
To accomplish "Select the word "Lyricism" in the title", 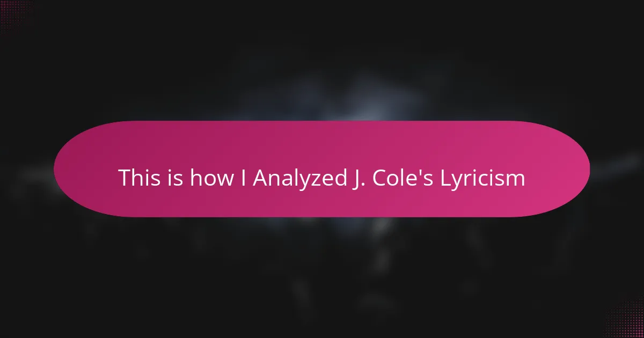I will tap(483, 178).
